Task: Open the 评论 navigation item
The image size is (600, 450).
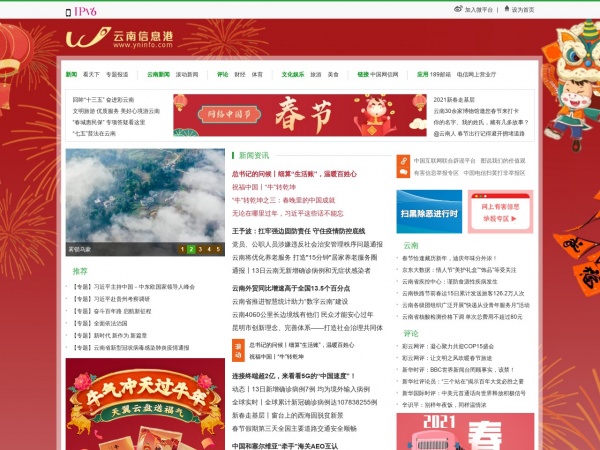Action: pyautogui.click(x=223, y=74)
